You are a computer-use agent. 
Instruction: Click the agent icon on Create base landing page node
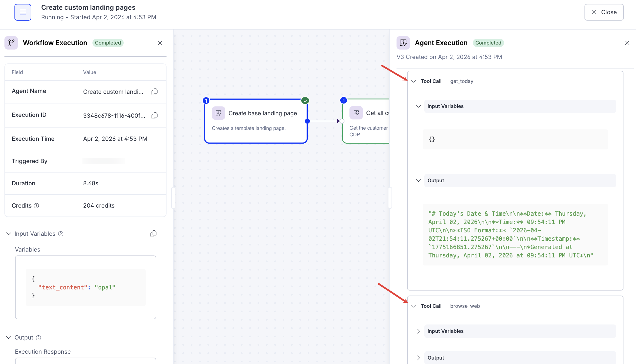pyautogui.click(x=219, y=113)
